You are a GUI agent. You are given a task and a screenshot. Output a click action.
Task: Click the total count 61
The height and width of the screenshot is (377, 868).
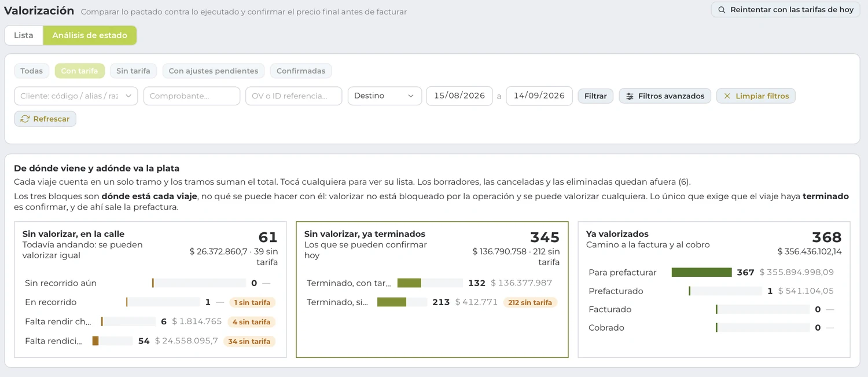tap(268, 237)
